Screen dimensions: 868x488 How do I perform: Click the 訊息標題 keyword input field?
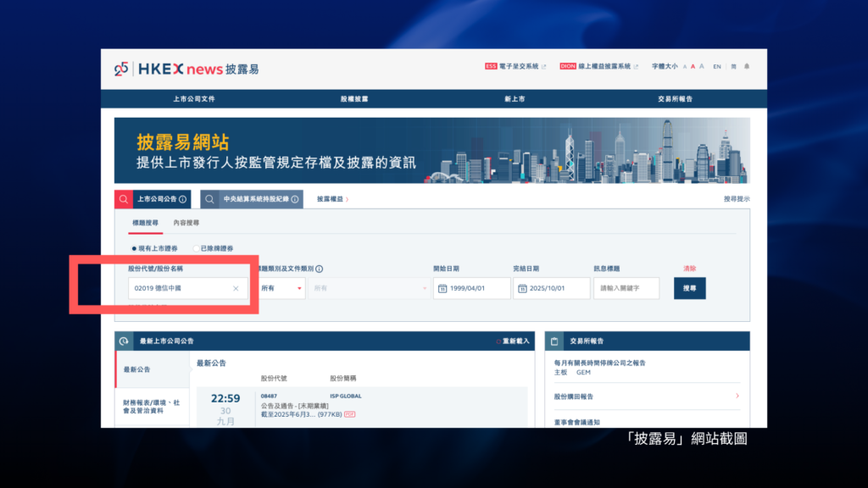[626, 289]
